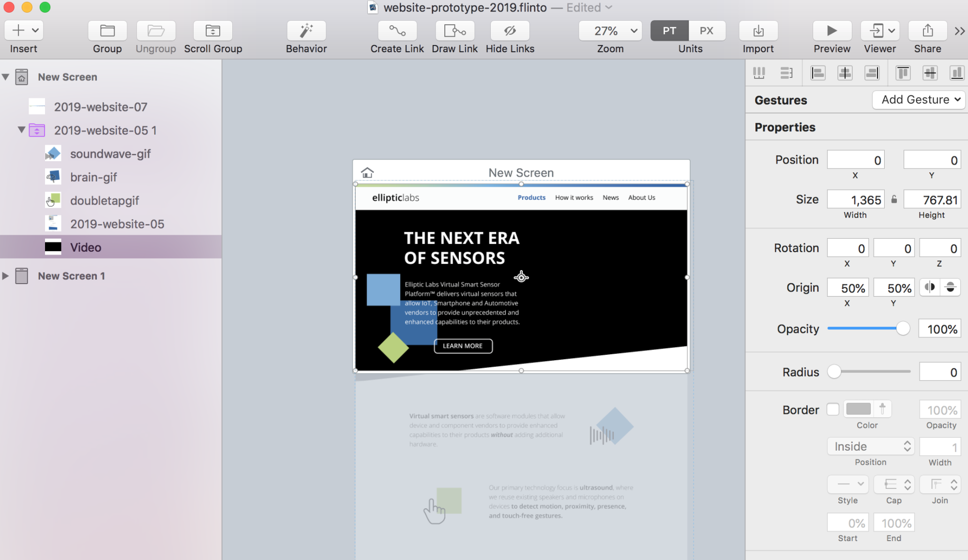Image resolution: width=968 pixels, height=560 pixels.
Task: Click the Group toolbar button
Action: (107, 30)
